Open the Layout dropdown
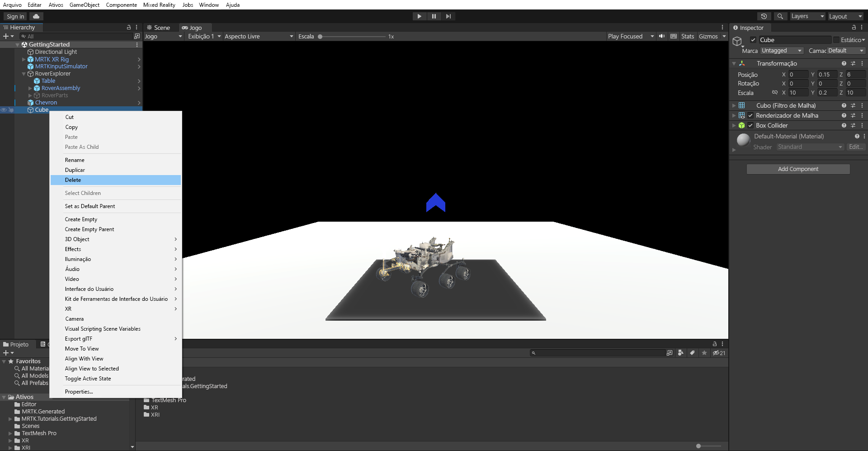The height and width of the screenshot is (451, 868). pos(846,16)
